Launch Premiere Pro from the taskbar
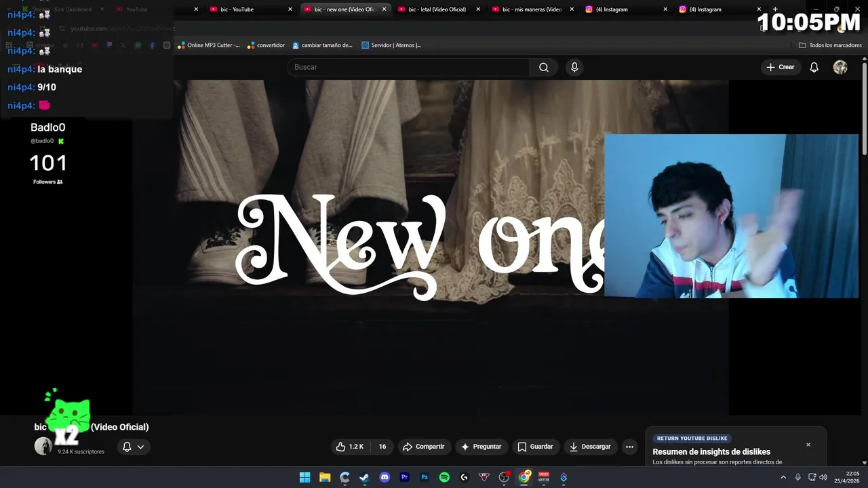Viewport: 868px width, 488px height. 405,477
